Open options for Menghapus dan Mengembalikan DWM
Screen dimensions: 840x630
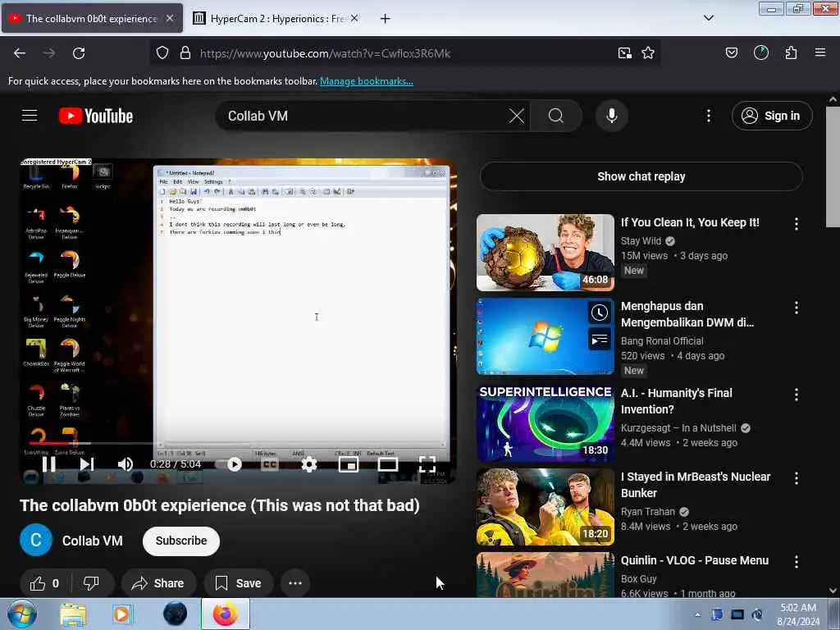click(x=797, y=308)
